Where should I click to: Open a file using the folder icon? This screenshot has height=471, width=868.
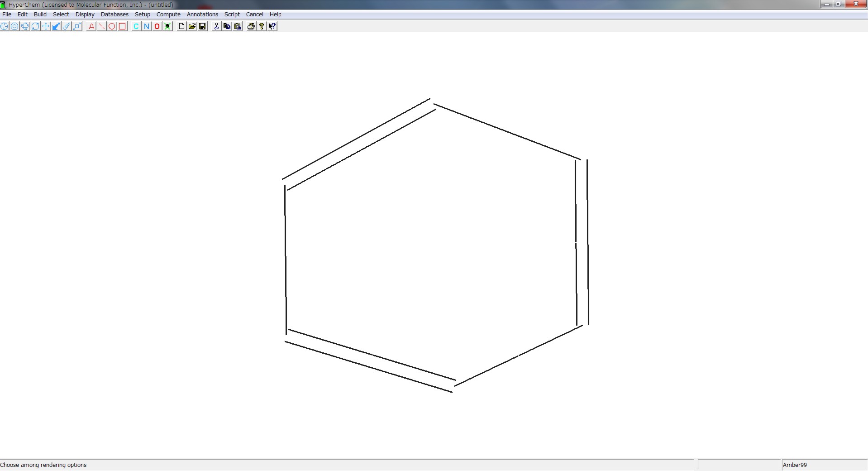192,26
